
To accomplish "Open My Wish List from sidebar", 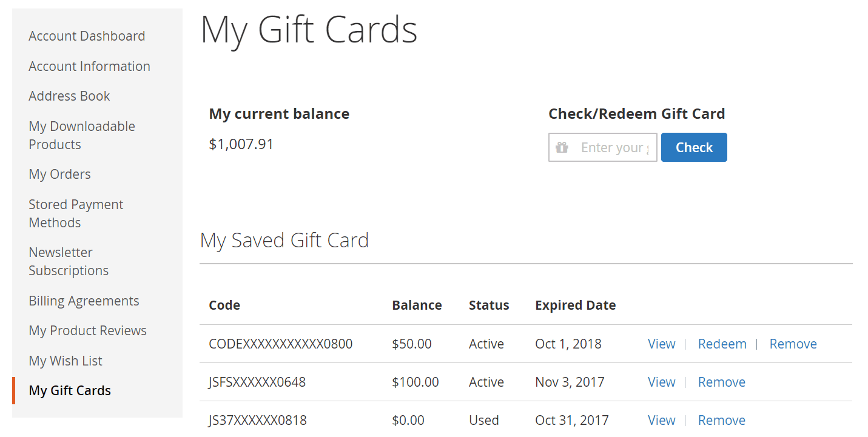I will 66,361.
